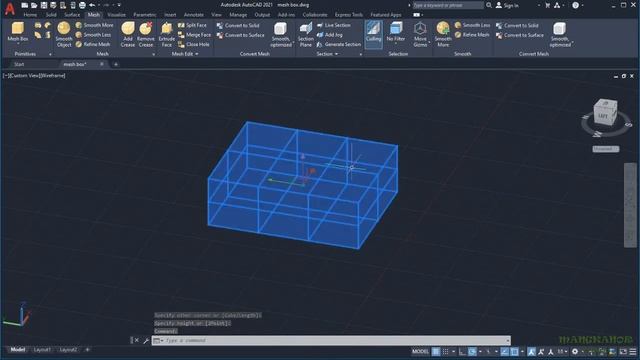Click Sign In account button
This screenshot has width=640, height=360.
pyautogui.click(x=507, y=5)
